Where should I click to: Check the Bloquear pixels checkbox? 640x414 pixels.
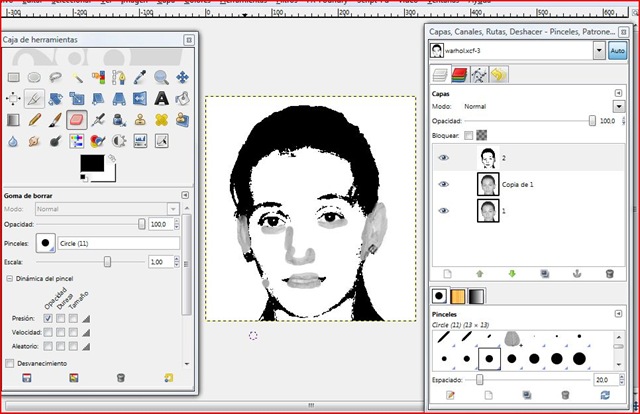pyautogui.click(x=468, y=135)
